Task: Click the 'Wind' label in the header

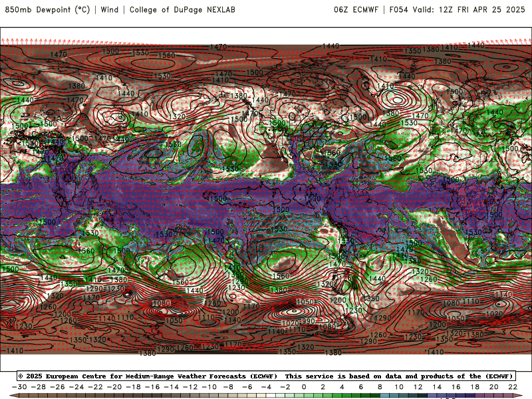Action: pos(110,9)
